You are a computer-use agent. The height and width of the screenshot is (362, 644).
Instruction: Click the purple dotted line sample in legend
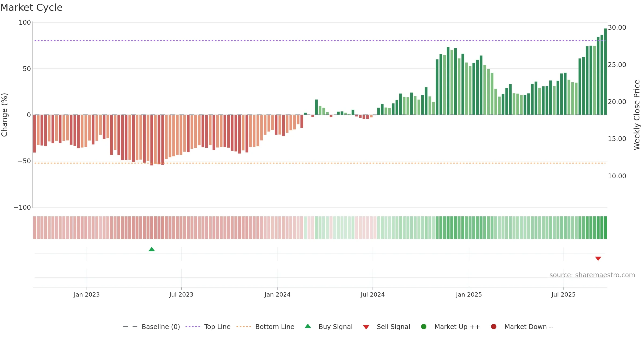(x=193, y=327)
